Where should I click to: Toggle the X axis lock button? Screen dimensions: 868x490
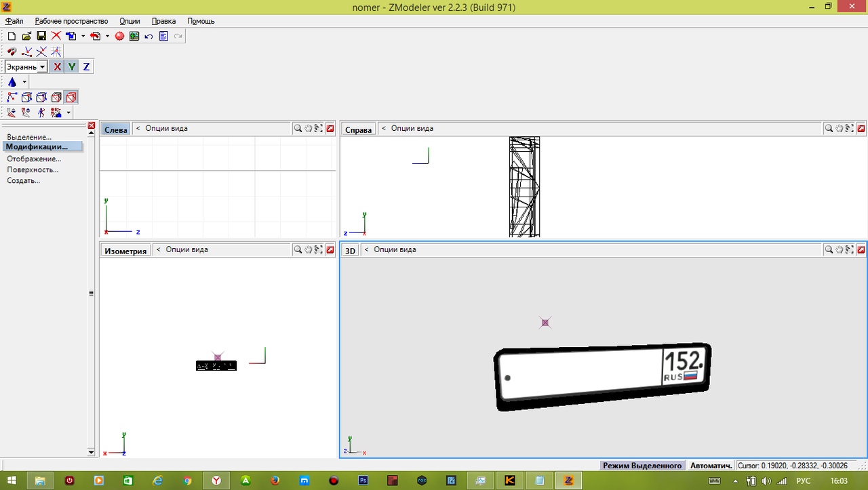pyautogui.click(x=57, y=66)
